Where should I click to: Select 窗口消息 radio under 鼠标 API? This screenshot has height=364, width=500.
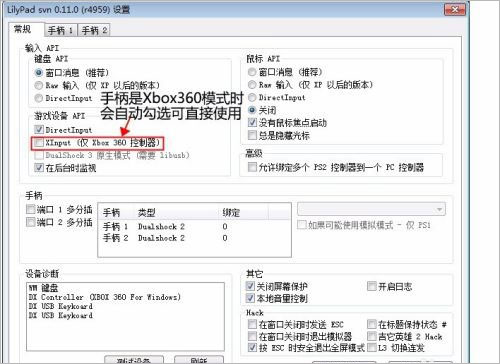(252, 72)
